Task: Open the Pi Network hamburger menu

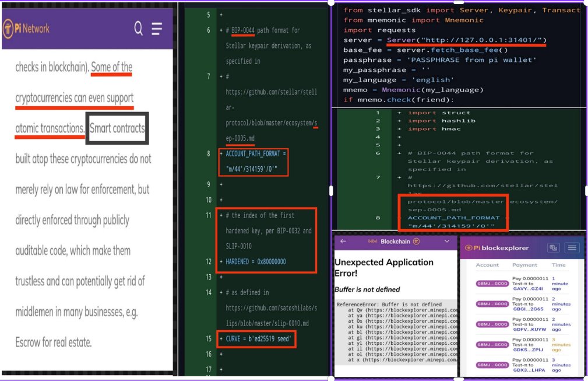Action: (157, 29)
